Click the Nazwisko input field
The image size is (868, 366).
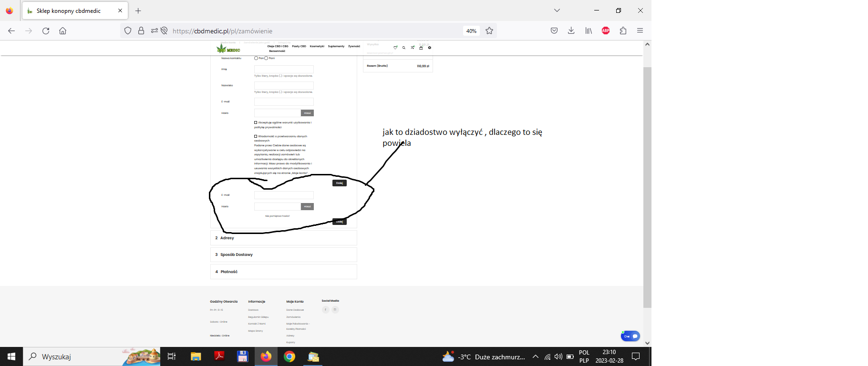pos(284,85)
